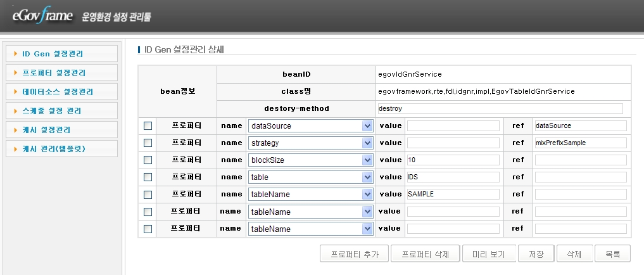This screenshot has height=275, width=644.
Task: Check the dataSource property row checkbox
Action: (148, 126)
